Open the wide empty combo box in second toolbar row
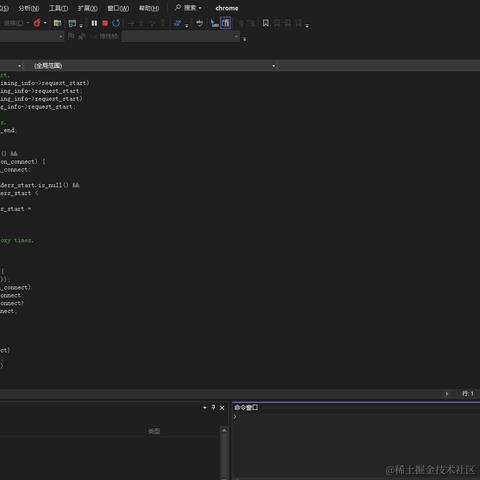Screen dimensions: 480x480 [x=180, y=36]
